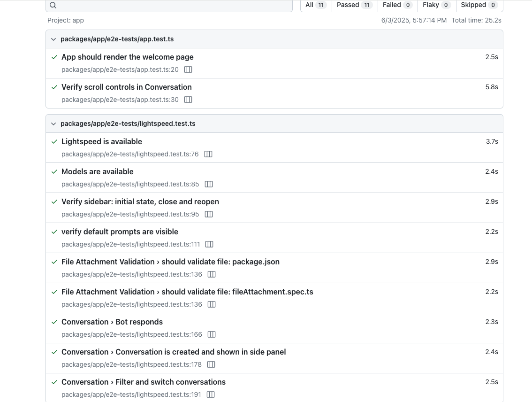
Task: Collapse the app.test.ts file group
Action: click(x=53, y=39)
